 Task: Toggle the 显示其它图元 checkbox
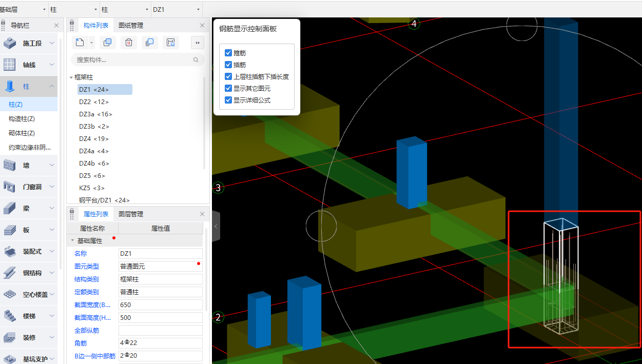coord(228,88)
